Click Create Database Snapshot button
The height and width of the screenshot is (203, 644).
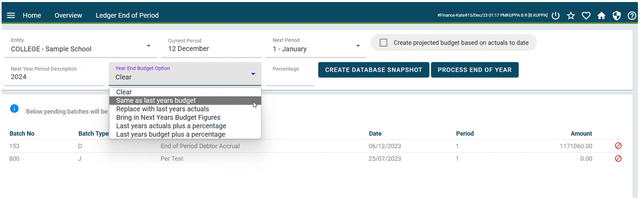pyautogui.click(x=374, y=70)
